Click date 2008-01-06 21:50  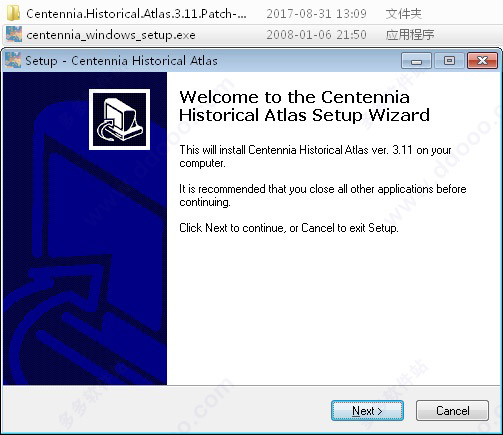(316, 35)
